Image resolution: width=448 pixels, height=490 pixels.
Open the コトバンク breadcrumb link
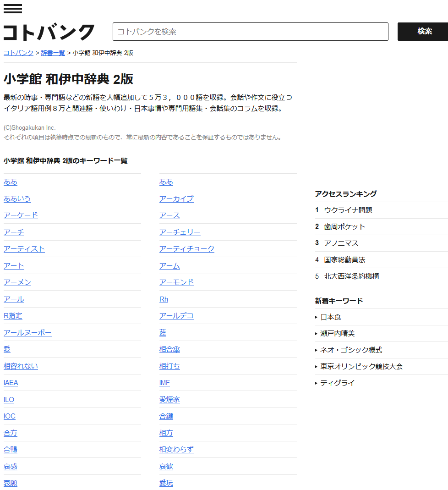point(18,53)
